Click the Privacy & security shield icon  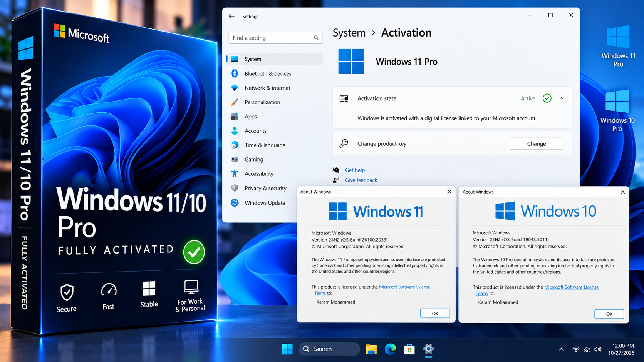[235, 188]
